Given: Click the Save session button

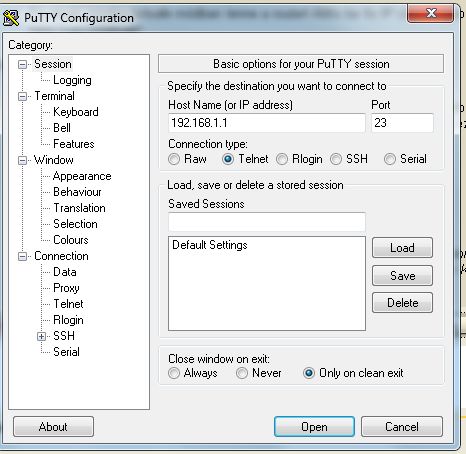Looking at the screenshot, I should point(402,276).
